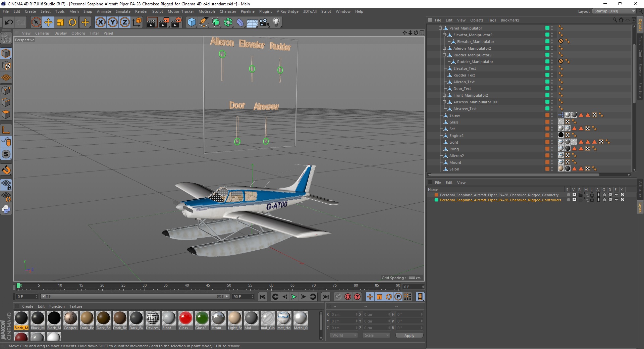
Task: Open viewport Cameras menu
Action: pyautogui.click(x=42, y=33)
